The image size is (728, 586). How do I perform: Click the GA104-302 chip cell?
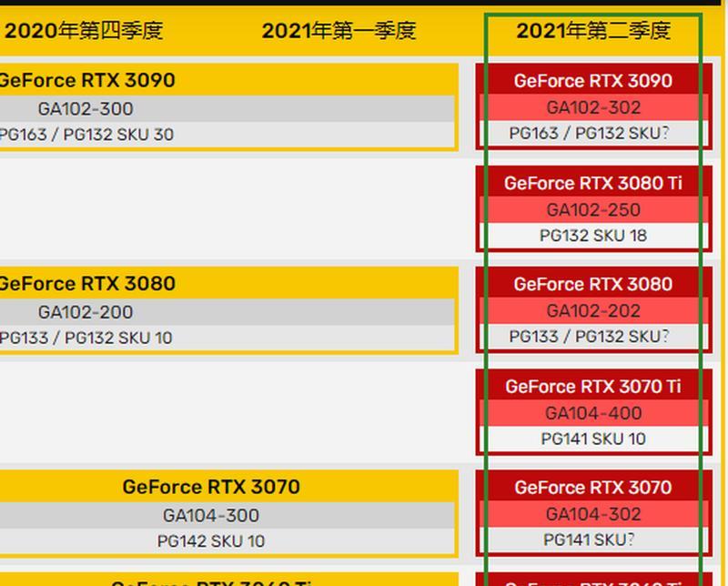pos(593,514)
